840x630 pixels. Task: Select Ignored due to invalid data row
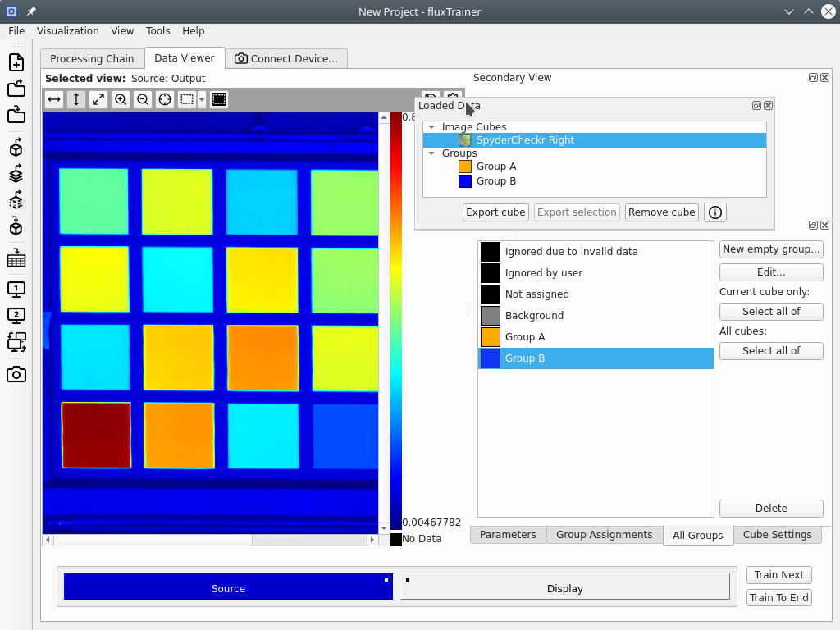click(x=596, y=252)
